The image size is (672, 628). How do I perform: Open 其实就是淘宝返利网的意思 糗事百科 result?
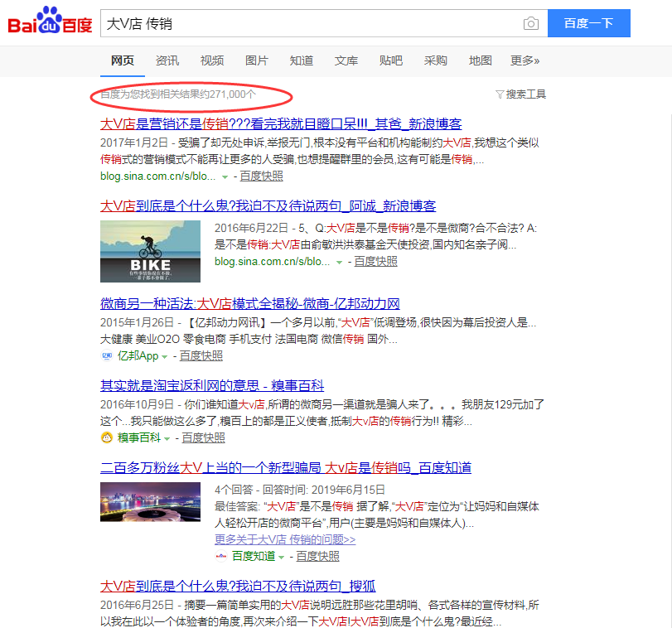(212, 385)
